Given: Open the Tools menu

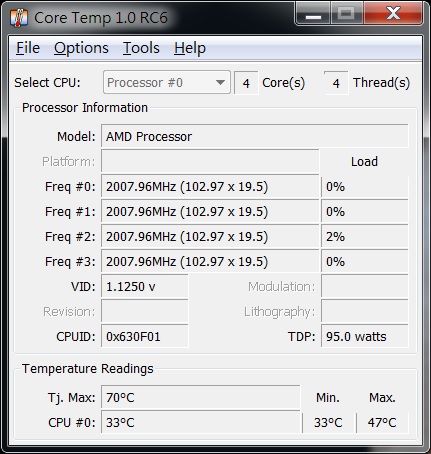Looking at the screenshot, I should (141, 48).
